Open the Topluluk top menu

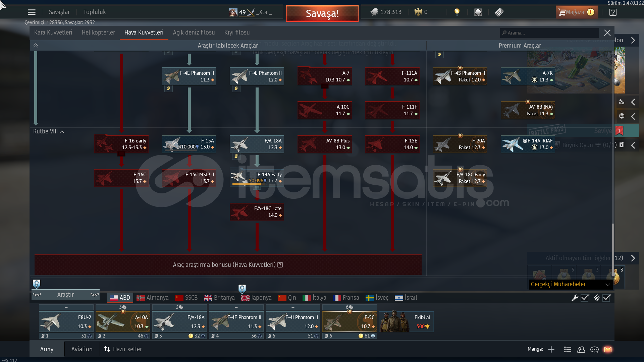coord(95,12)
